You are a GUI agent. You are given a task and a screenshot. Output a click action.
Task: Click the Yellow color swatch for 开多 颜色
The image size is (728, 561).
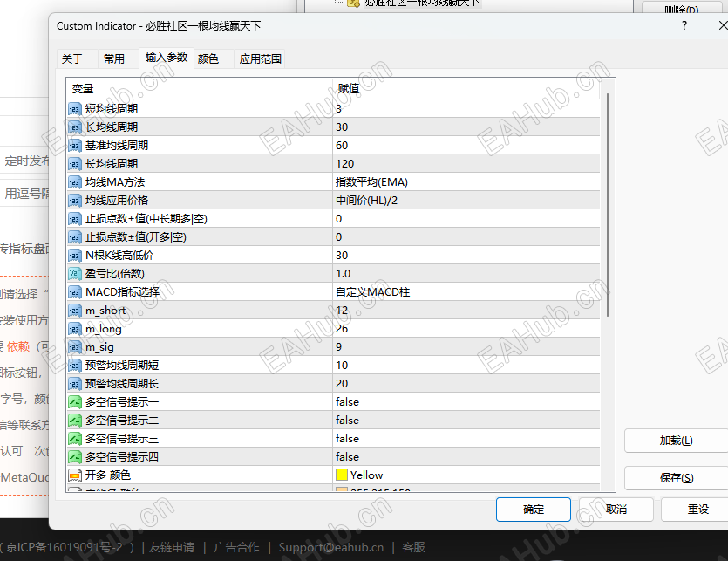(x=342, y=475)
